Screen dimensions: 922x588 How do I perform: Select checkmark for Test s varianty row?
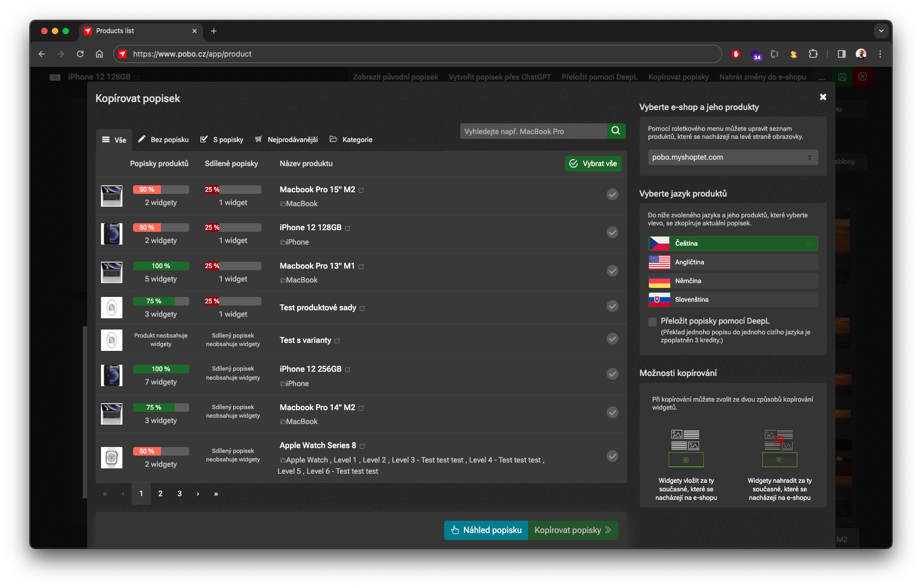coord(613,339)
